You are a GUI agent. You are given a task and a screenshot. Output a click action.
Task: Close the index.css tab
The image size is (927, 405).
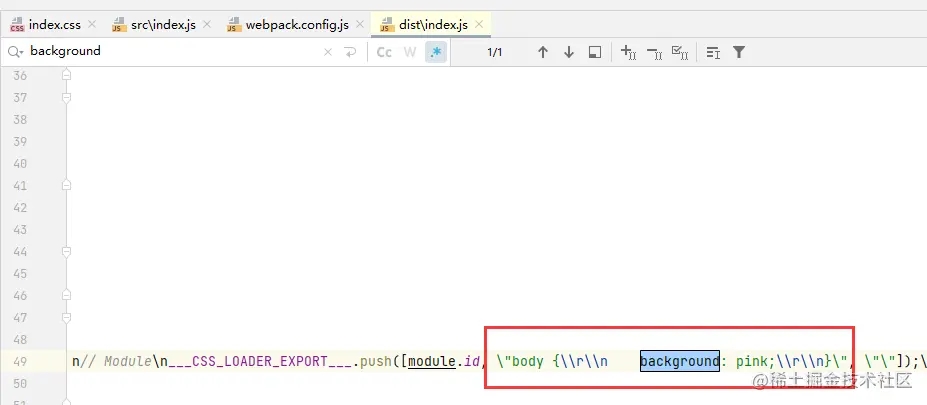coord(92,24)
